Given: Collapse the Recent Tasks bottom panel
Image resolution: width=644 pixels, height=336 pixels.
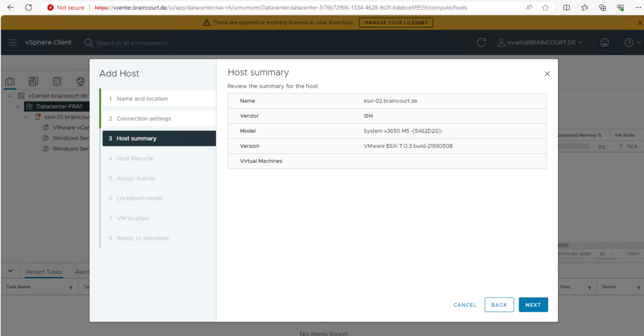Looking at the screenshot, I should click(10, 271).
